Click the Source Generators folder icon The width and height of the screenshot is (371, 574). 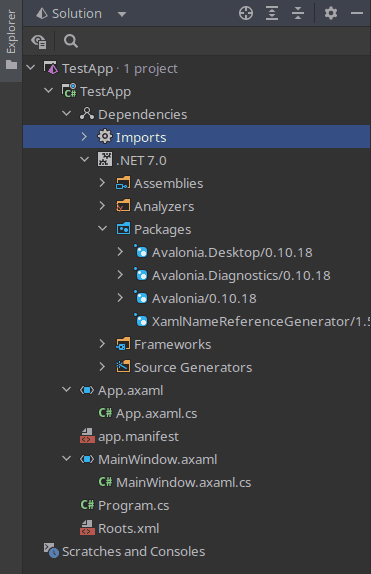(123, 367)
